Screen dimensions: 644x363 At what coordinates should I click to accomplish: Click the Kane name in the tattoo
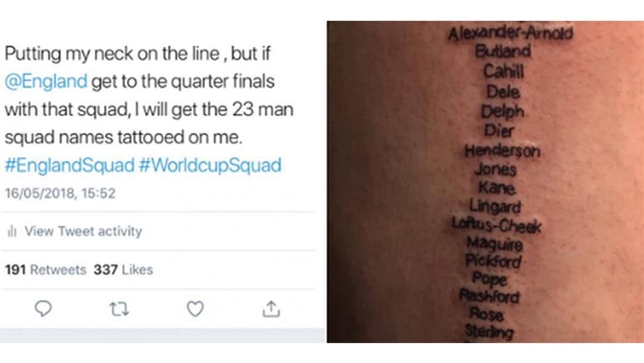click(497, 189)
